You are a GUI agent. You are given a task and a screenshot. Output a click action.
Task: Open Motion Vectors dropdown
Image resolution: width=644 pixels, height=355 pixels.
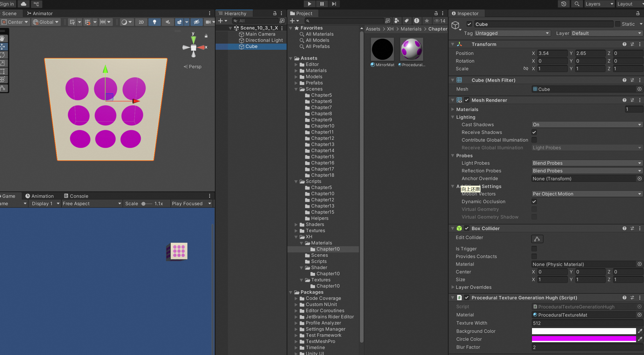[587, 194]
